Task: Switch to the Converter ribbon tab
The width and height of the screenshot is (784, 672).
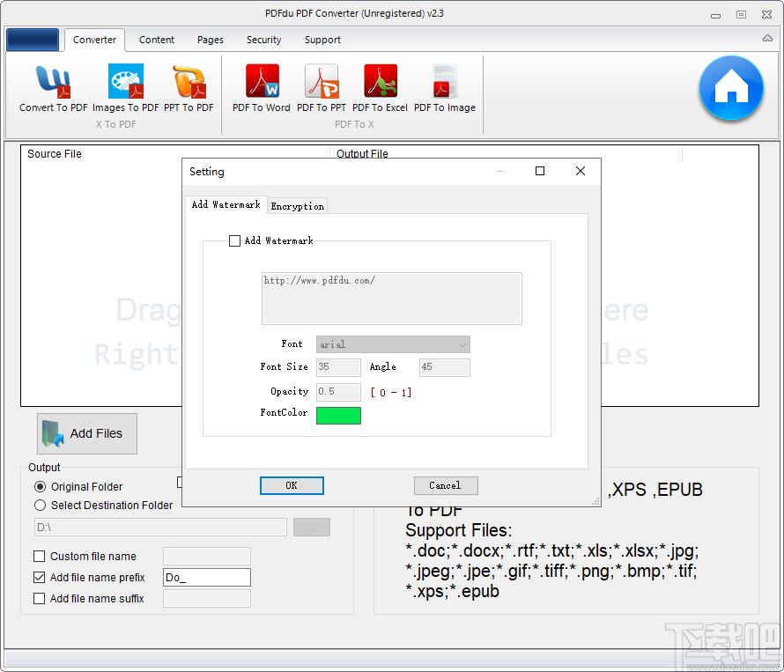Action: pyautogui.click(x=94, y=40)
